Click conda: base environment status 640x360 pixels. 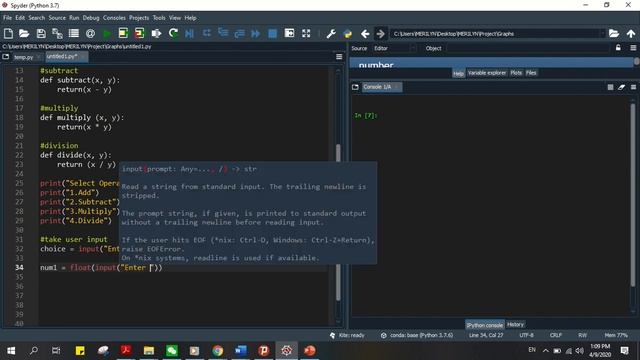click(x=417, y=336)
